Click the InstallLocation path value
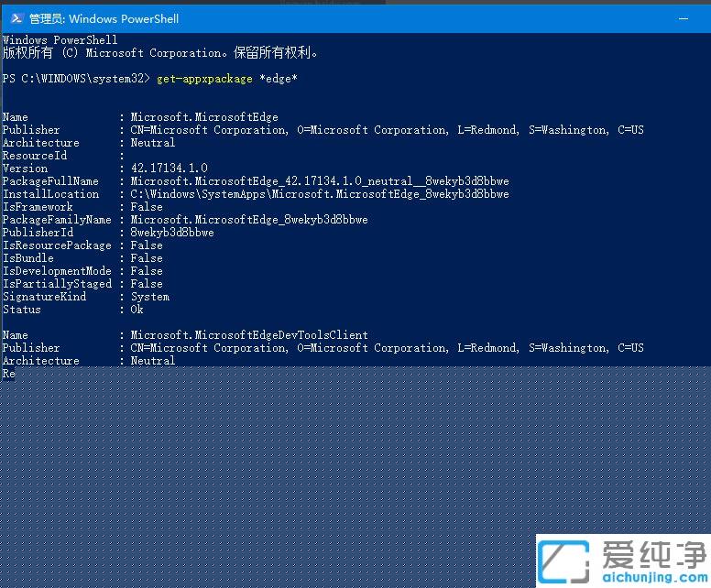This screenshot has width=711, height=588. (320, 194)
